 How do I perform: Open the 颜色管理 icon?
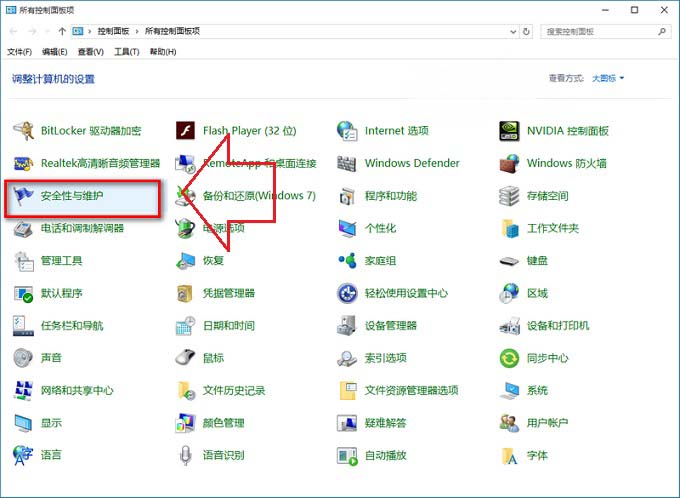click(x=185, y=423)
